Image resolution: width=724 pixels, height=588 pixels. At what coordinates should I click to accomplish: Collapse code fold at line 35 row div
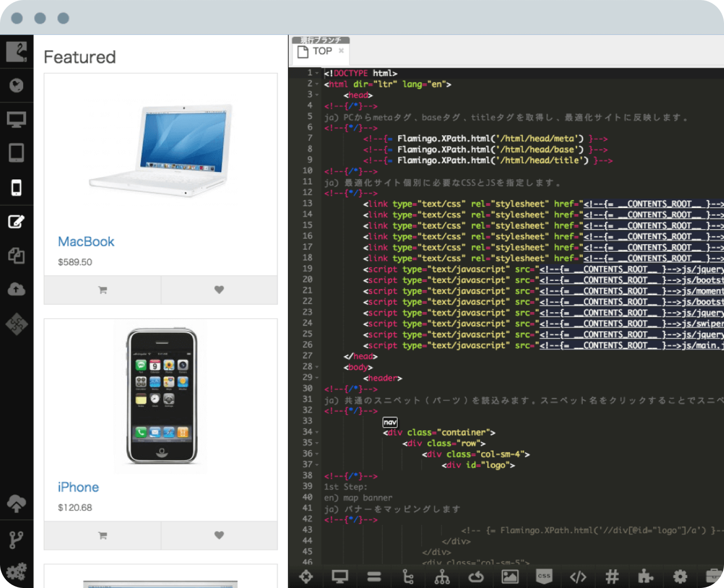[x=317, y=443]
